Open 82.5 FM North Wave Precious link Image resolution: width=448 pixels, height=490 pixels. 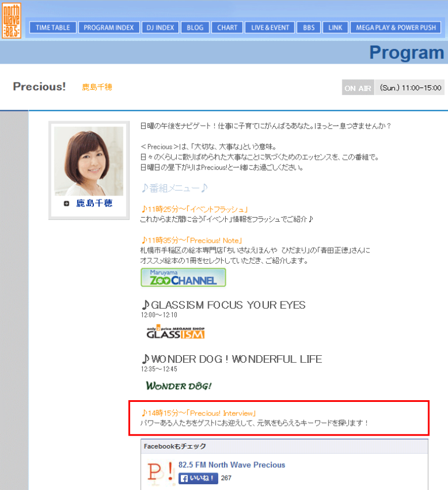pos(232,465)
